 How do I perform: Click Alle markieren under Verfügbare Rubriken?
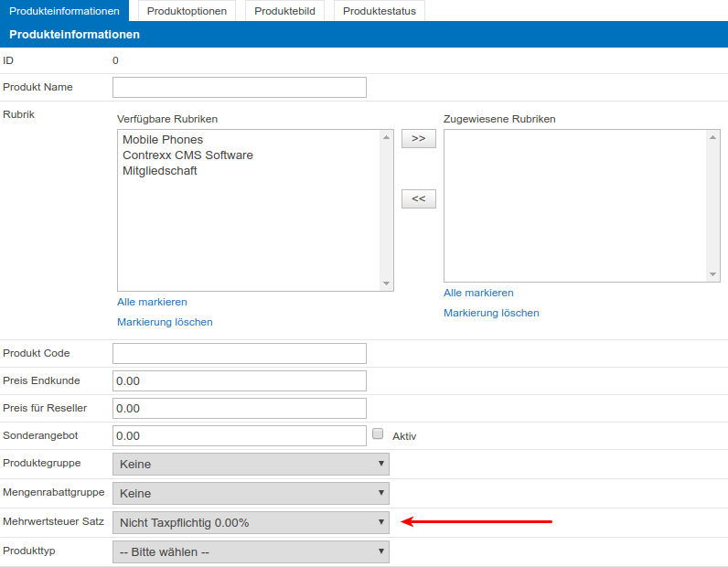[x=152, y=302]
